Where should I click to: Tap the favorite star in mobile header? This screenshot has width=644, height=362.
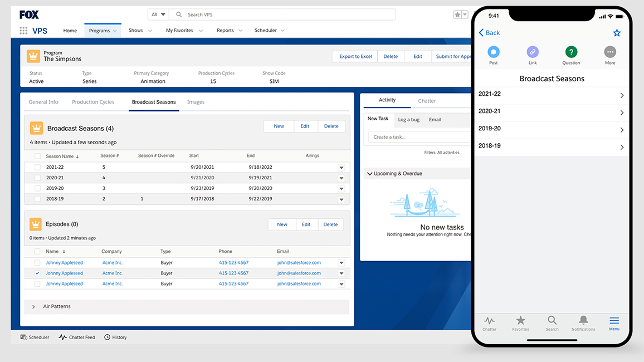(617, 33)
